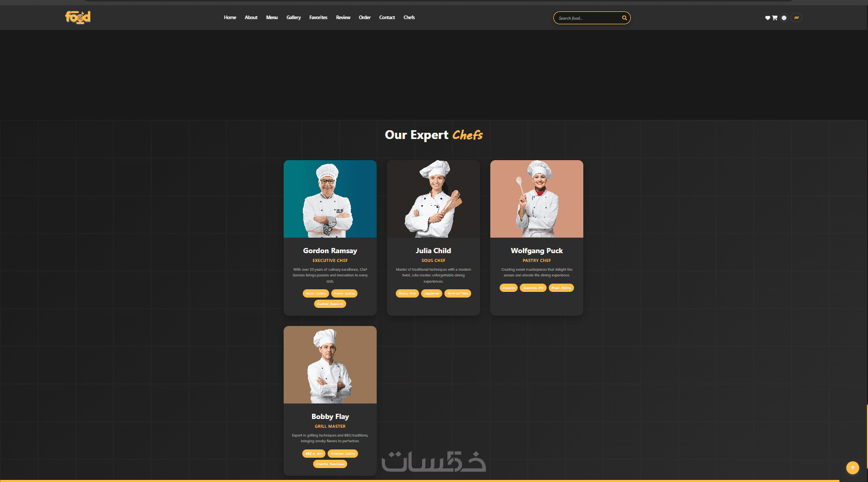Open the Contact navigation link
The image size is (868, 482).
click(387, 18)
